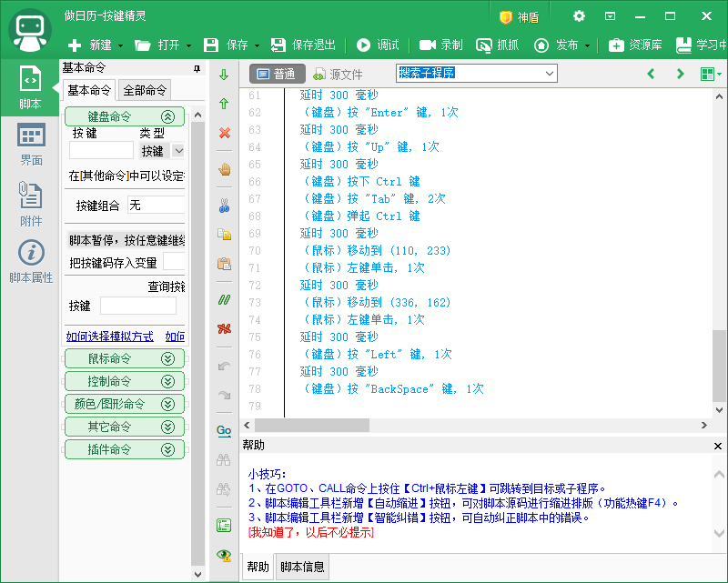Uncomment lines with red crossed slashes icon

224,329
